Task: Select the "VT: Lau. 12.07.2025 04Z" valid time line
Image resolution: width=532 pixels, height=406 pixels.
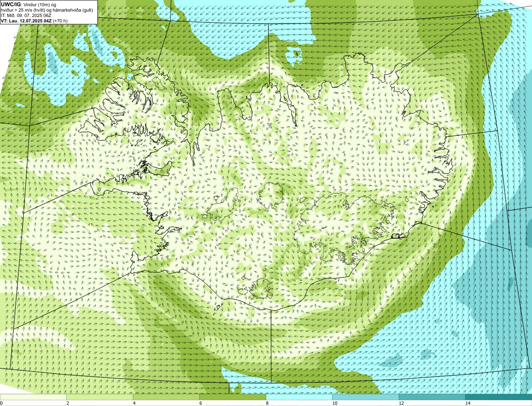Action: pos(26,20)
